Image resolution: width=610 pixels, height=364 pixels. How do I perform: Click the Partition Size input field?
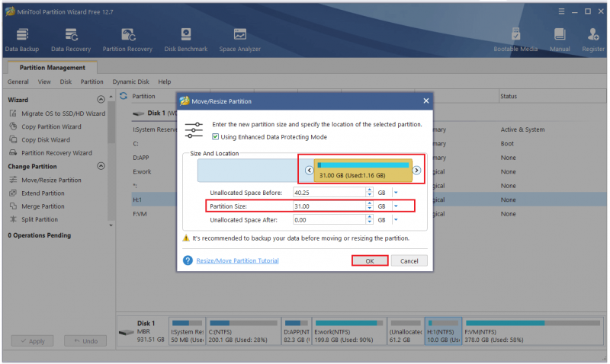click(x=329, y=206)
